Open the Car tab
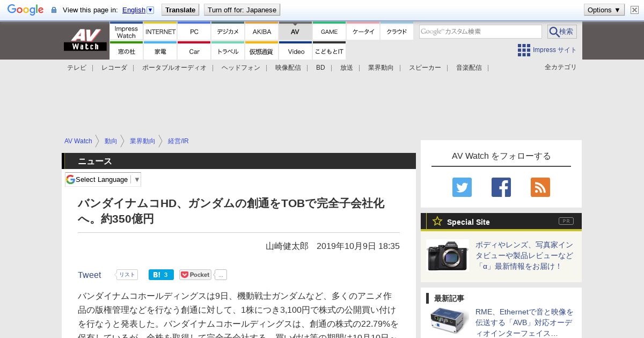The height and width of the screenshot is (338, 644). [x=194, y=51]
